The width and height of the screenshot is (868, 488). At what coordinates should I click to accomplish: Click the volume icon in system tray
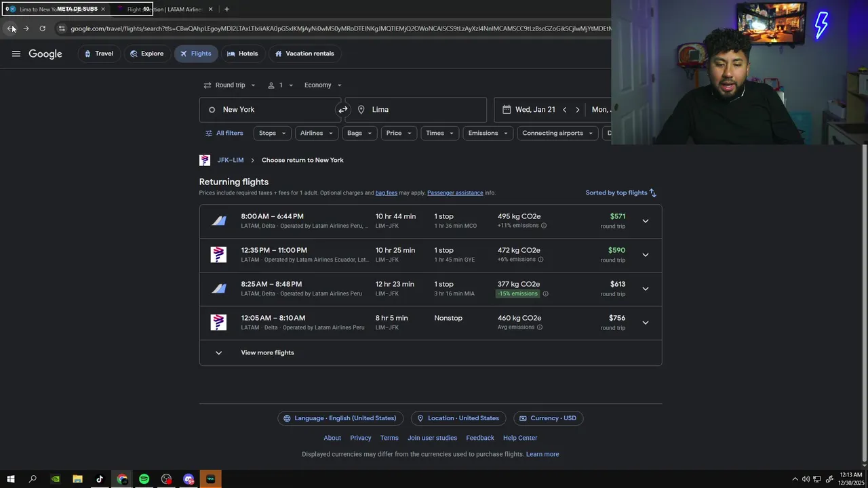pyautogui.click(x=806, y=479)
